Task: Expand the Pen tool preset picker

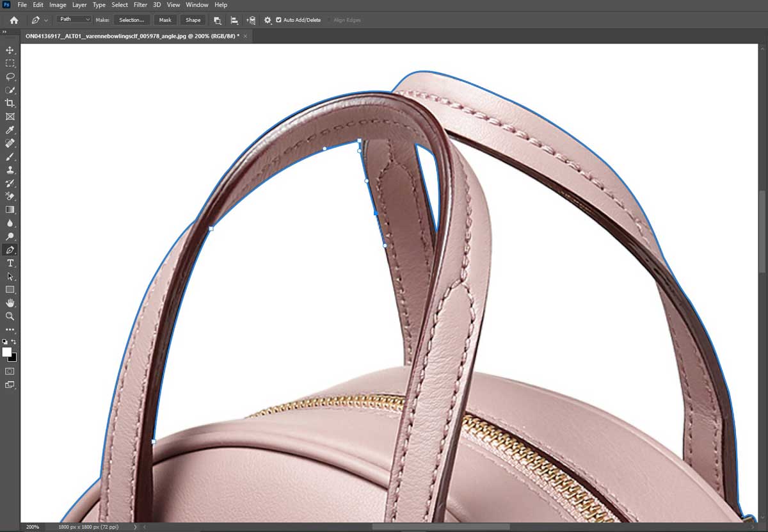Action: point(46,20)
